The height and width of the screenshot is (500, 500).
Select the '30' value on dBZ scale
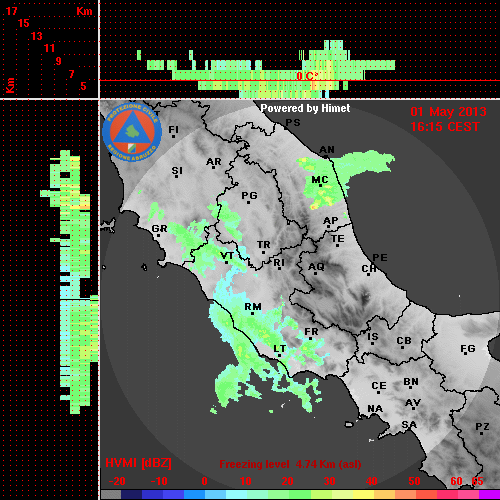click(329, 481)
